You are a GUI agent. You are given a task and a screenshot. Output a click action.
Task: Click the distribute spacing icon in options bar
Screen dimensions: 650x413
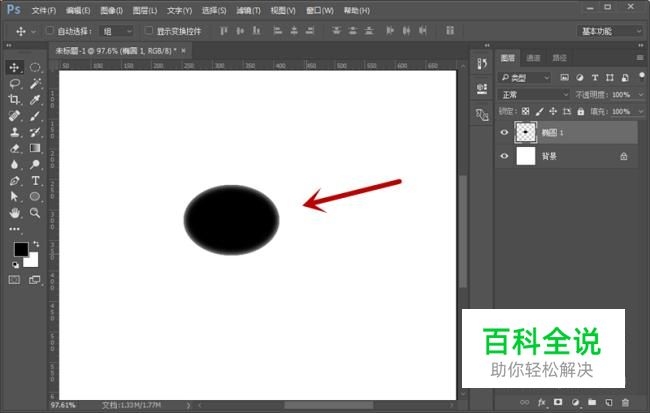[x=450, y=31]
